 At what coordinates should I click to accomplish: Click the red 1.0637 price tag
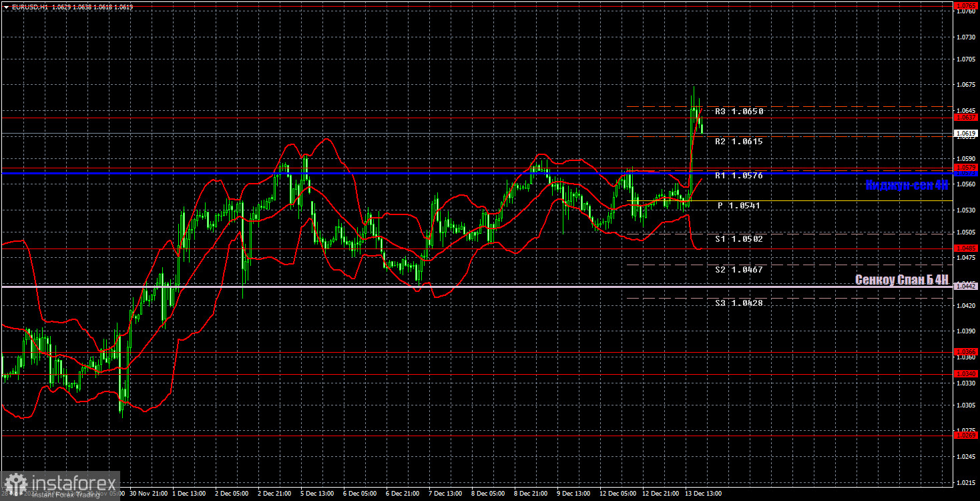pyautogui.click(x=966, y=117)
